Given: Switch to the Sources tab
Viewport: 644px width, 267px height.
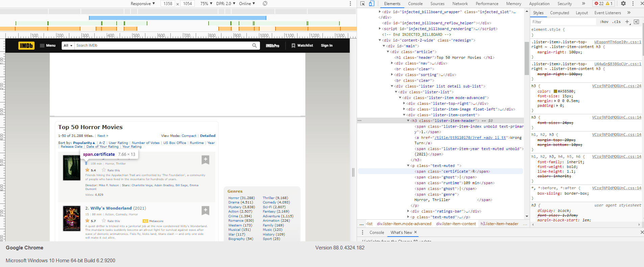Looking at the screenshot, I should [x=437, y=4].
